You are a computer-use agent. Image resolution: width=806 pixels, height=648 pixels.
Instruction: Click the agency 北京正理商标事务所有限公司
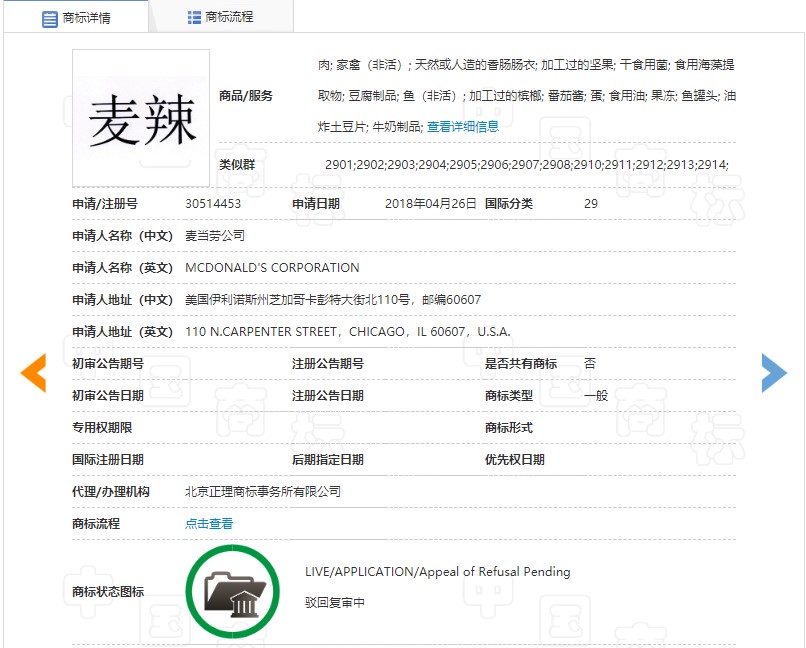[263, 492]
